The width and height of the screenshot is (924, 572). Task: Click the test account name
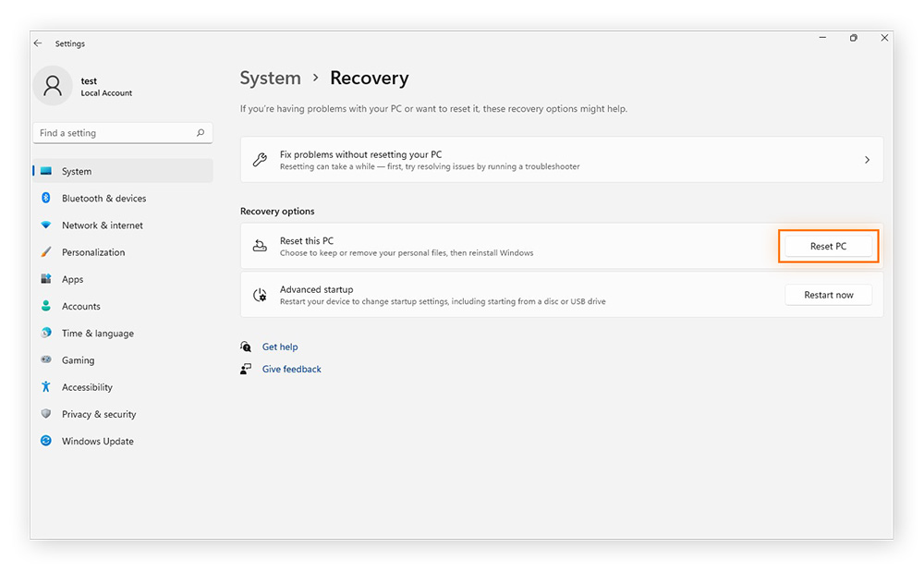[89, 81]
